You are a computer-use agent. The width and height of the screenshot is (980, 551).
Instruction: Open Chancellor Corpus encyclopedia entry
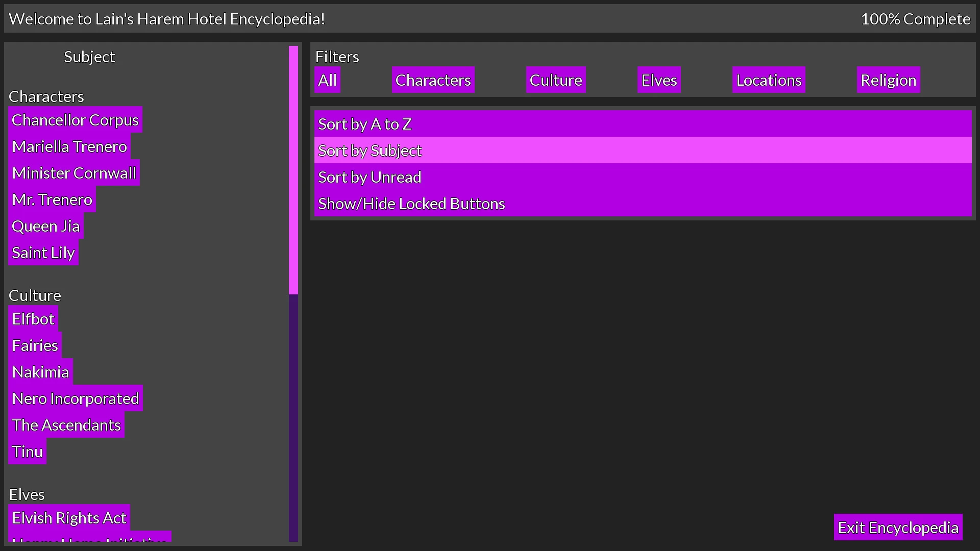[75, 119]
